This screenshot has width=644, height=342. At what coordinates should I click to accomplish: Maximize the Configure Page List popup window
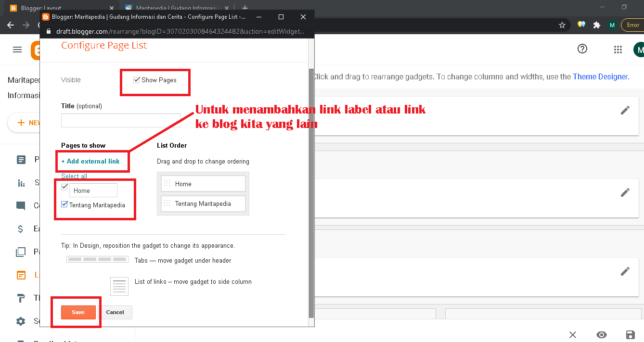click(x=281, y=17)
